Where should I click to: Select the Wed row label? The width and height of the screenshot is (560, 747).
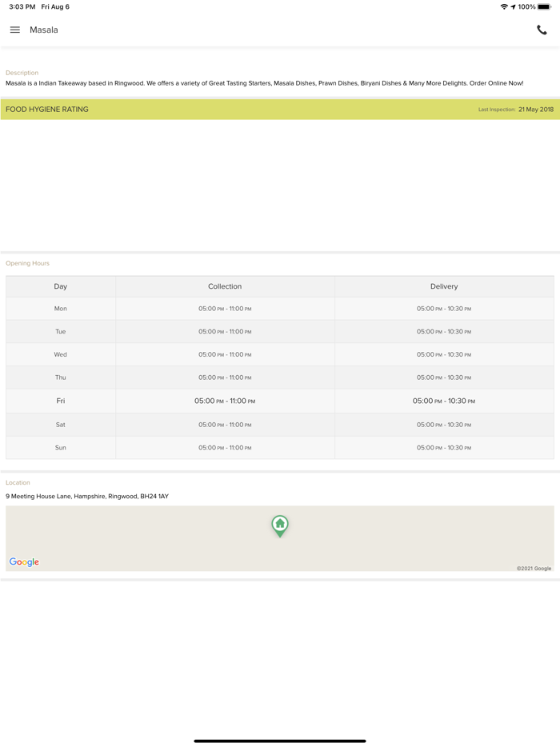coord(61,354)
